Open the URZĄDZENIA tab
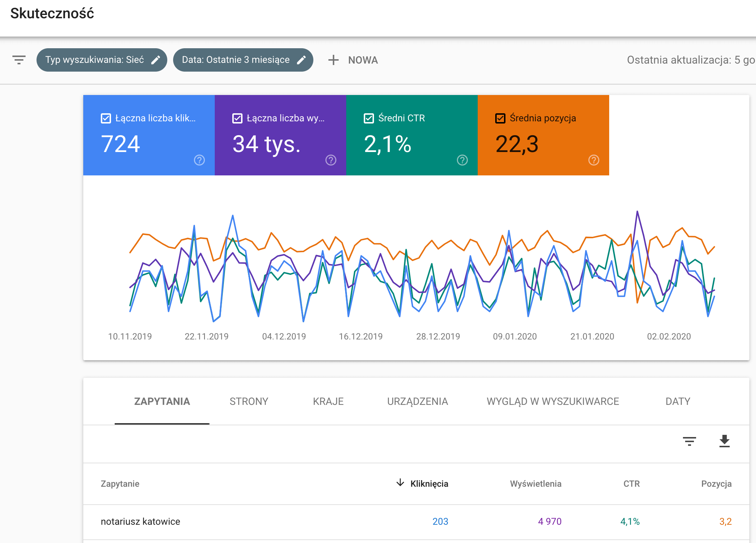The height and width of the screenshot is (543, 756). tap(417, 402)
